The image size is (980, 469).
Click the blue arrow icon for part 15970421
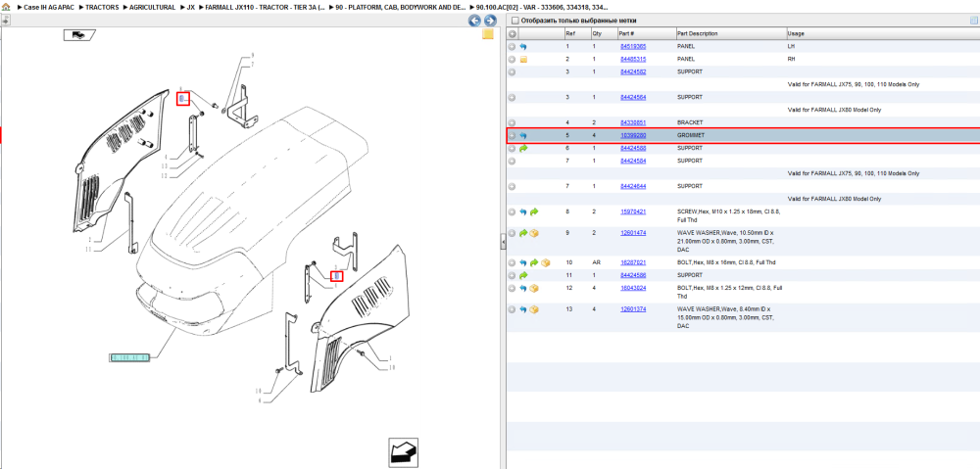[x=523, y=211]
